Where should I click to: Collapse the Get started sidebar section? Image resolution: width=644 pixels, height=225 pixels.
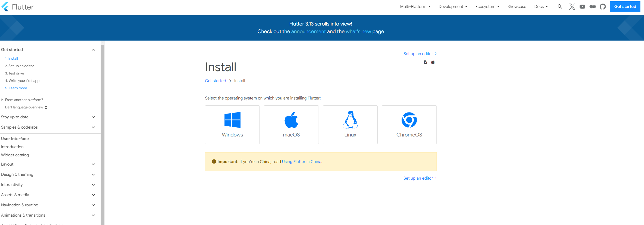93,50
